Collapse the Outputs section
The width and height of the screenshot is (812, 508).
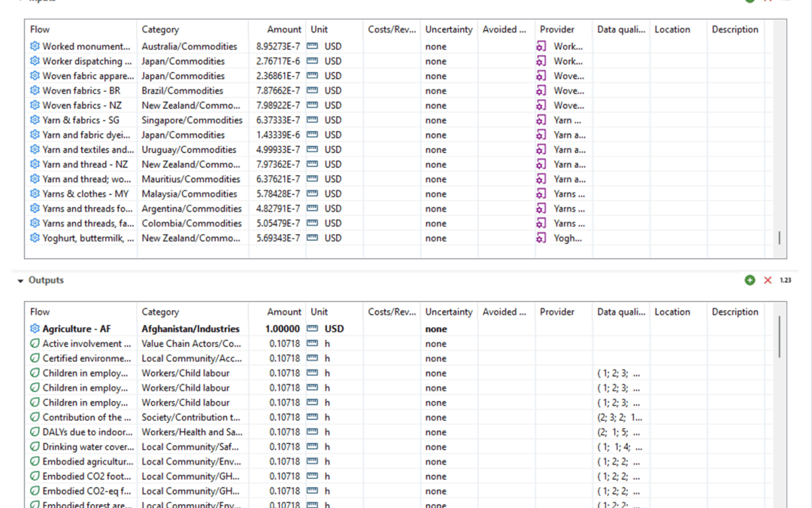pyautogui.click(x=20, y=281)
